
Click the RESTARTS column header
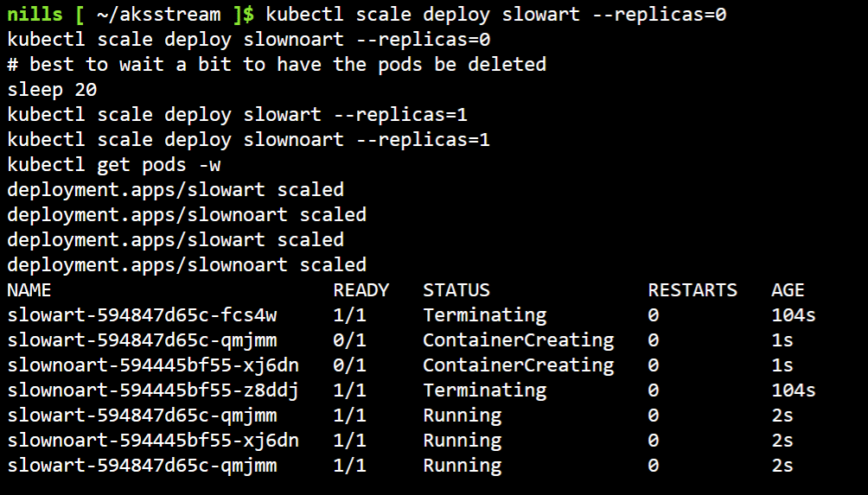(x=692, y=289)
